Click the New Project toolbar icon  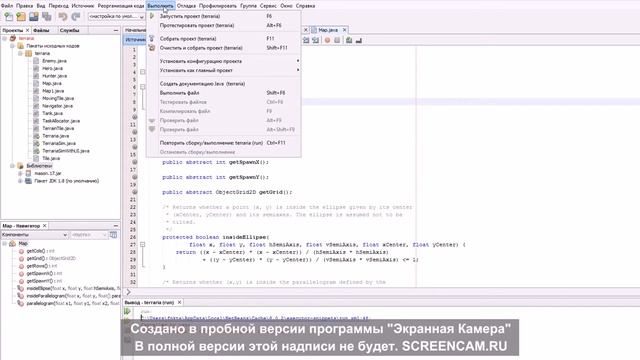coord(21,16)
